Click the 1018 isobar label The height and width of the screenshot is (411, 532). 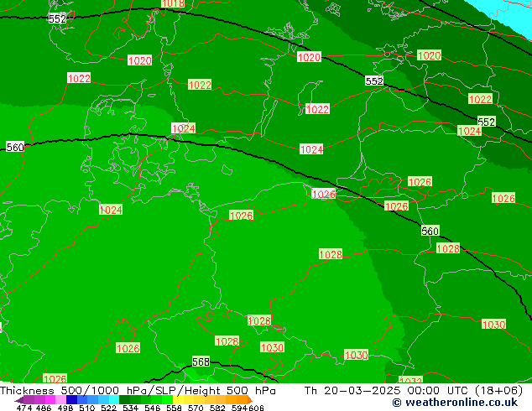click(x=173, y=3)
